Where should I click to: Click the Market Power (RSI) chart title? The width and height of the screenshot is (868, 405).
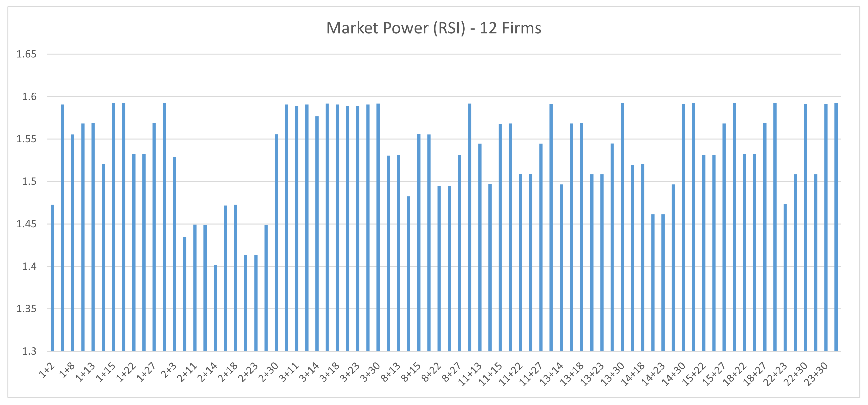pyautogui.click(x=434, y=28)
